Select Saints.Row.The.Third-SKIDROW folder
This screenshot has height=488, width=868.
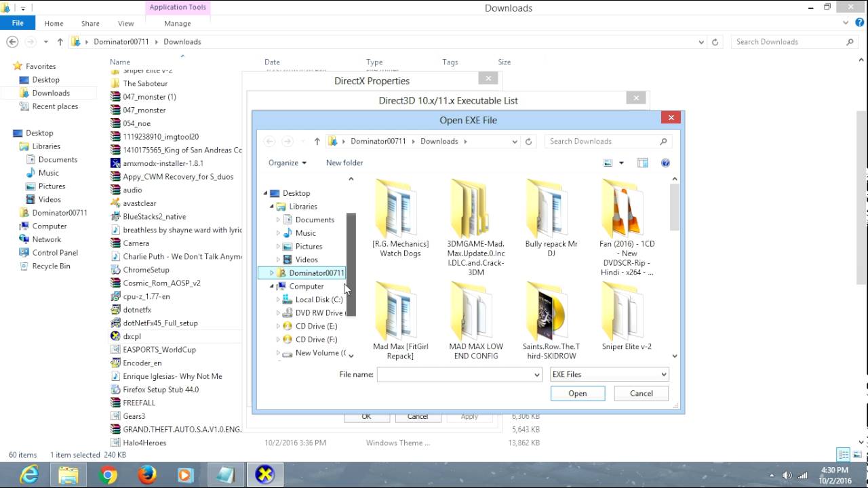(551, 321)
